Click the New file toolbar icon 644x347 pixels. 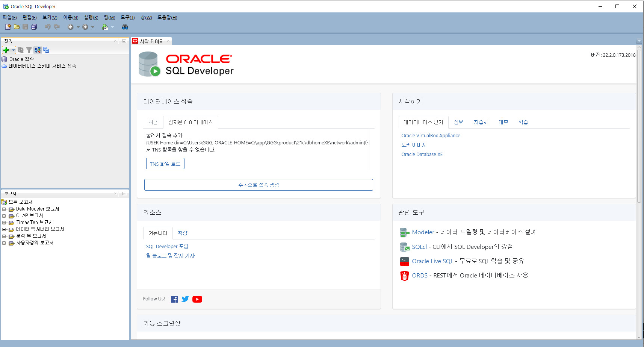coord(8,27)
